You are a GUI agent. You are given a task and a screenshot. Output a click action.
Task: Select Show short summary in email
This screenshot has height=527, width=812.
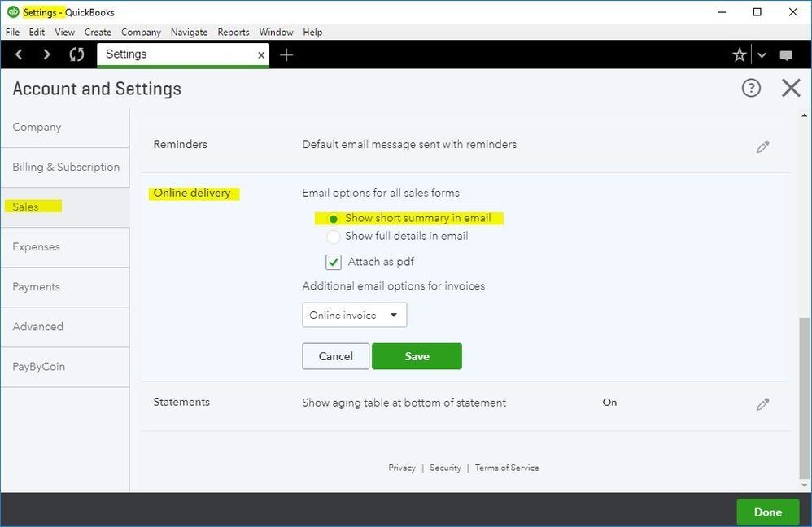pos(334,219)
